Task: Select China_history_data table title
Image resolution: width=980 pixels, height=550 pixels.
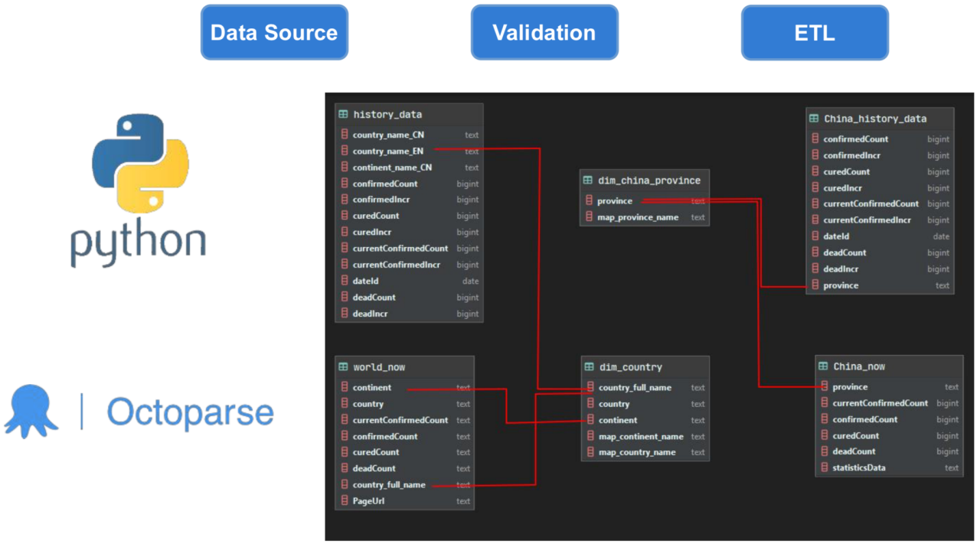Action: point(875,119)
